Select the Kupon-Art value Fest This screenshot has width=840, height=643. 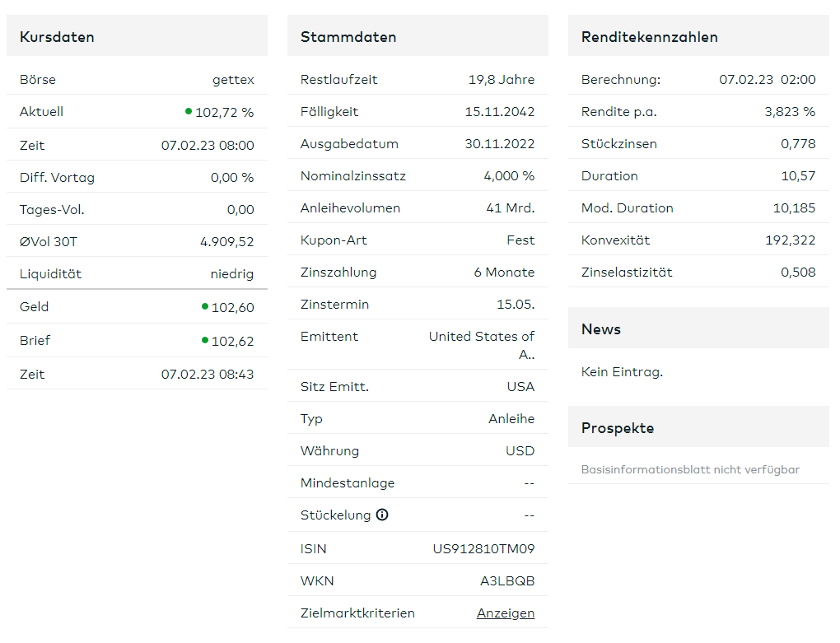point(520,239)
